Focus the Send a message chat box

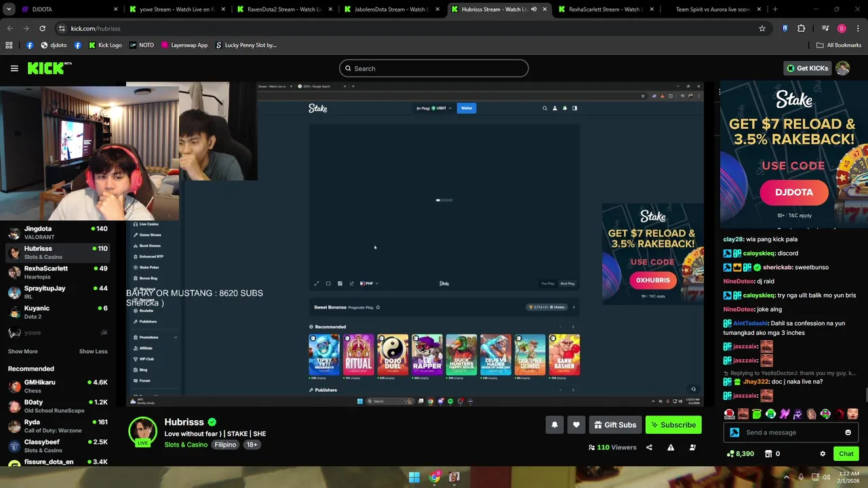[791, 432]
